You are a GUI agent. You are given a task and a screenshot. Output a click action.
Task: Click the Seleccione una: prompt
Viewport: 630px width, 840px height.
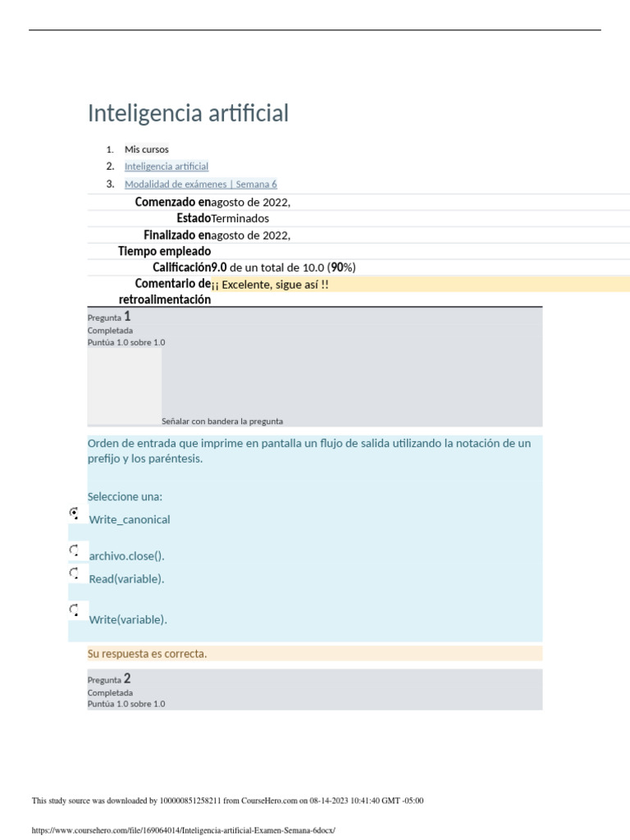[x=125, y=496]
